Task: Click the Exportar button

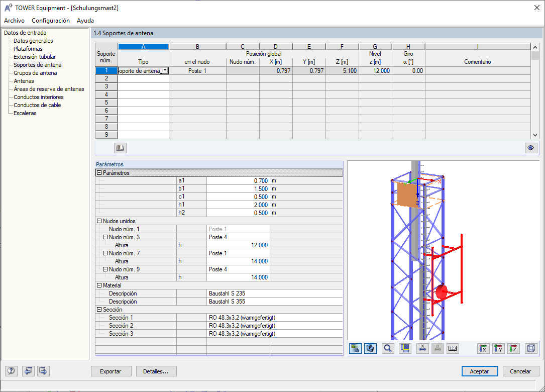Action: (x=111, y=371)
